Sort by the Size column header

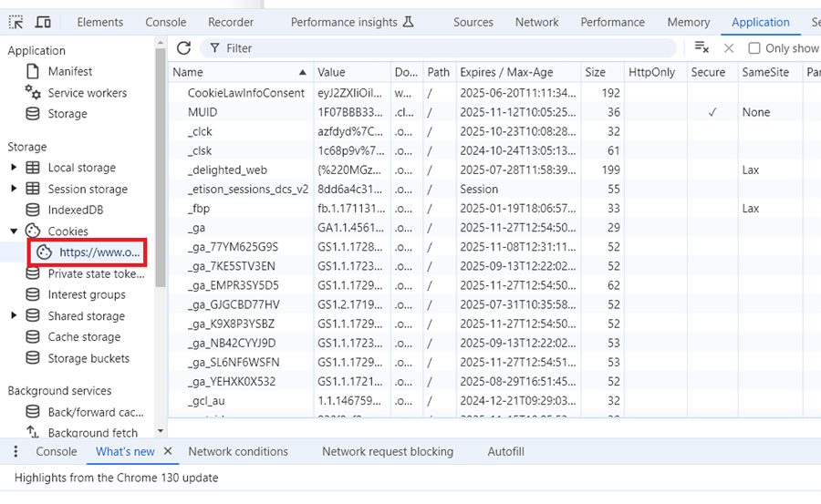click(x=602, y=72)
